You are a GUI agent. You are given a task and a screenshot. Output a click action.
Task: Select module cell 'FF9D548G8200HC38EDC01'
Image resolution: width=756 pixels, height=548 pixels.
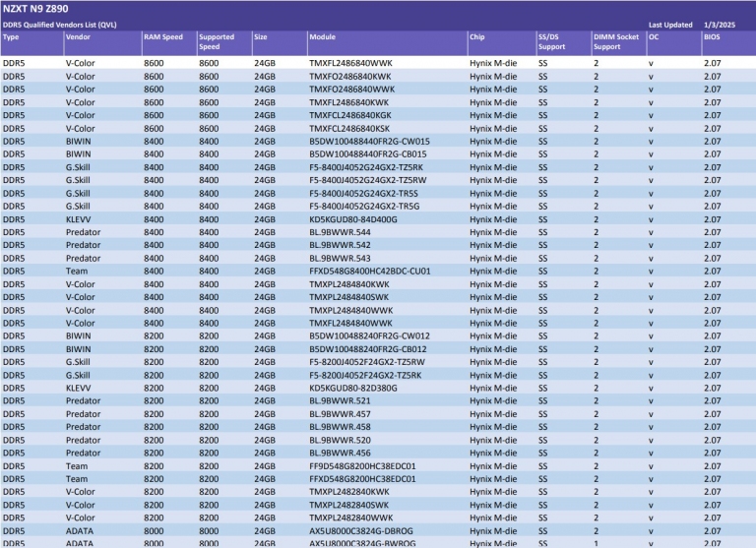pyautogui.click(x=362, y=466)
